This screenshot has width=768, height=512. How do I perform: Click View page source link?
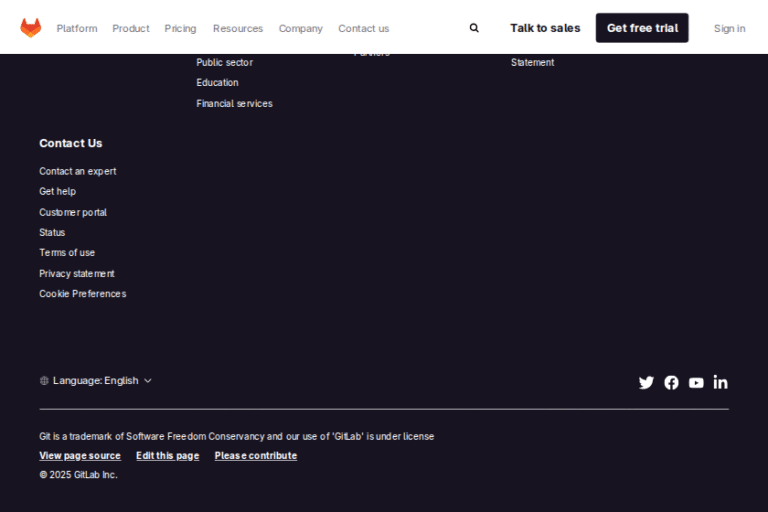(x=80, y=456)
